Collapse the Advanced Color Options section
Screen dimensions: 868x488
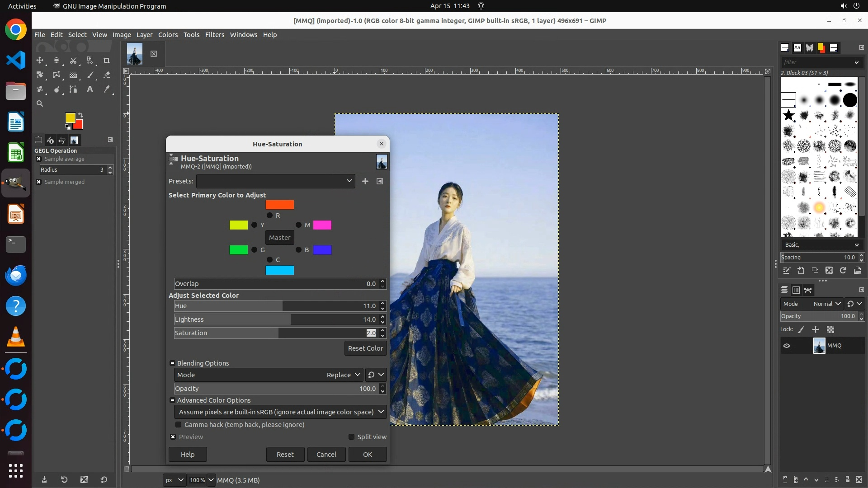pos(172,400)
